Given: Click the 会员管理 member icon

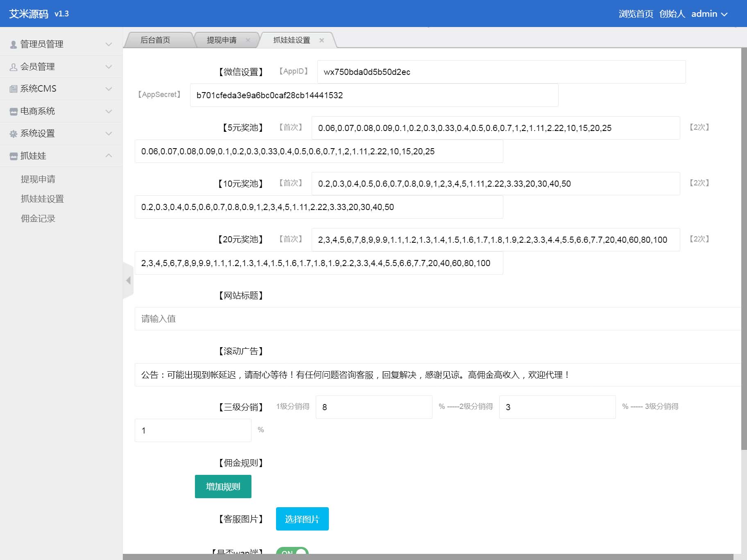Looking at the screenshot, I should coord(14,67).
